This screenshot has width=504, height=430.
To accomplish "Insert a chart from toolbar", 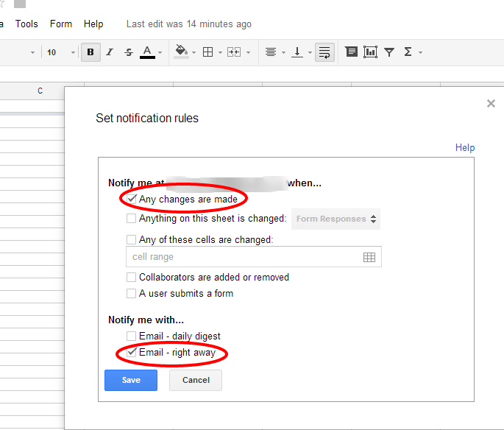I will (x=370, y=52).
